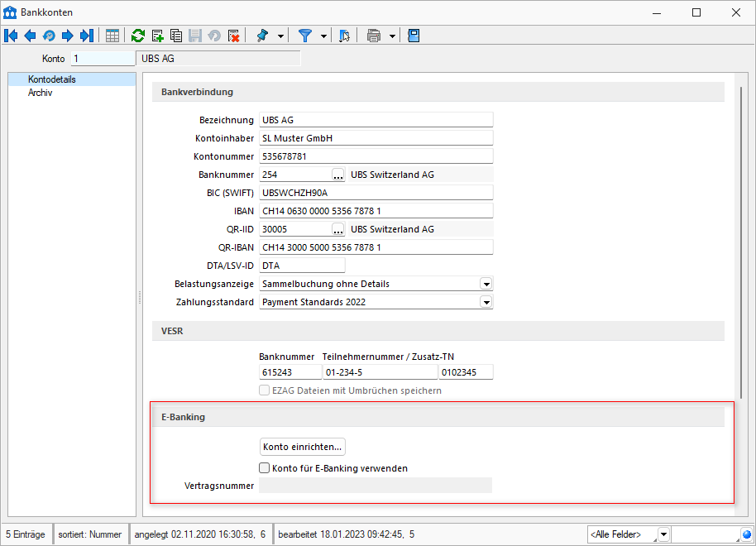The width and height of the screenshot is (756, 546).
Task: Click the Banknummer field containing 254
Action: (x=295, y=175)
